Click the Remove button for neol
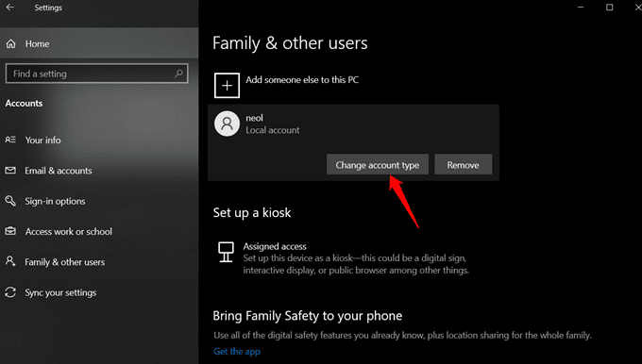Viewport: 642px width, 364px height. click(x=463, y=164)
